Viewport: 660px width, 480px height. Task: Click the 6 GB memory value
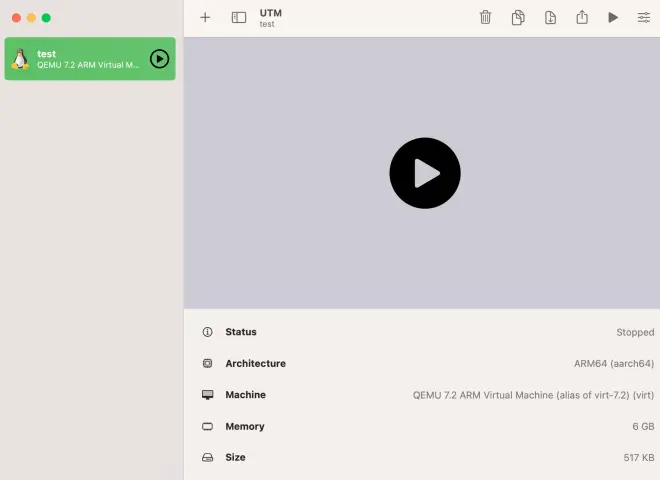tap(643, 426)
